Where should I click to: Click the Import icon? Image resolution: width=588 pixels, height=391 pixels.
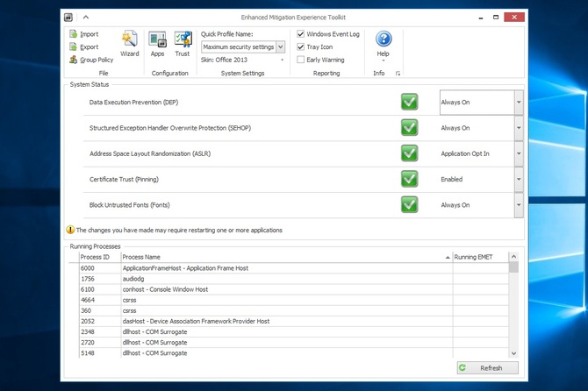click(x=73, y=34)
